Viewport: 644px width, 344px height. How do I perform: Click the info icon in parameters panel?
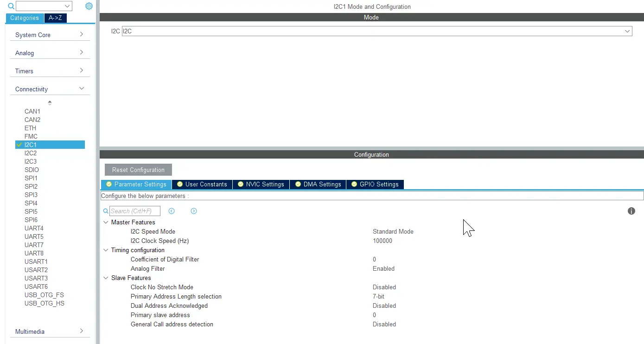pyautogui.click(x=631, y=211)
